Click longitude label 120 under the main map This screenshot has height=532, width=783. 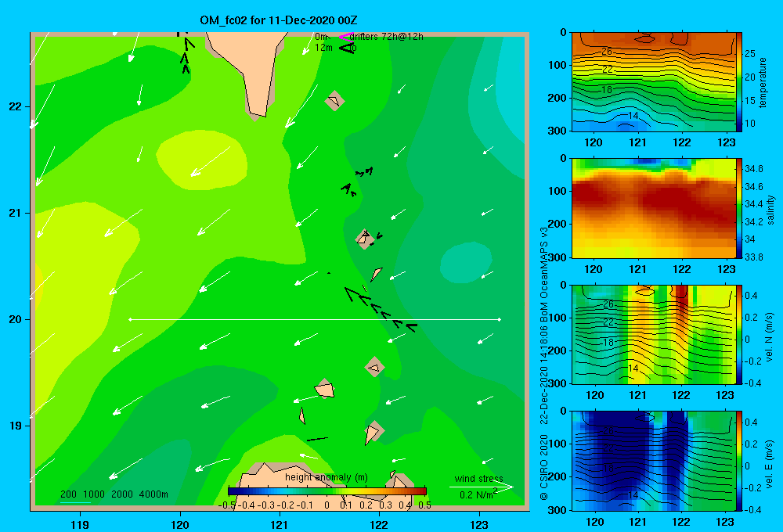tap(180, 524)
